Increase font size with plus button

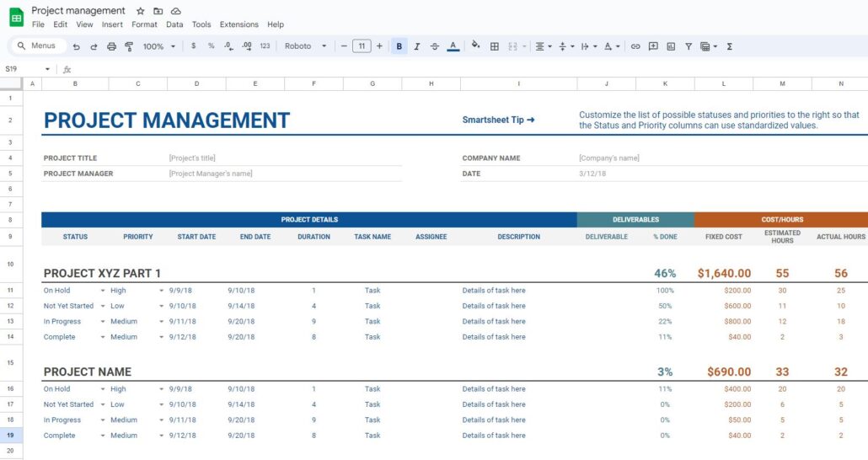pos(379,46)
